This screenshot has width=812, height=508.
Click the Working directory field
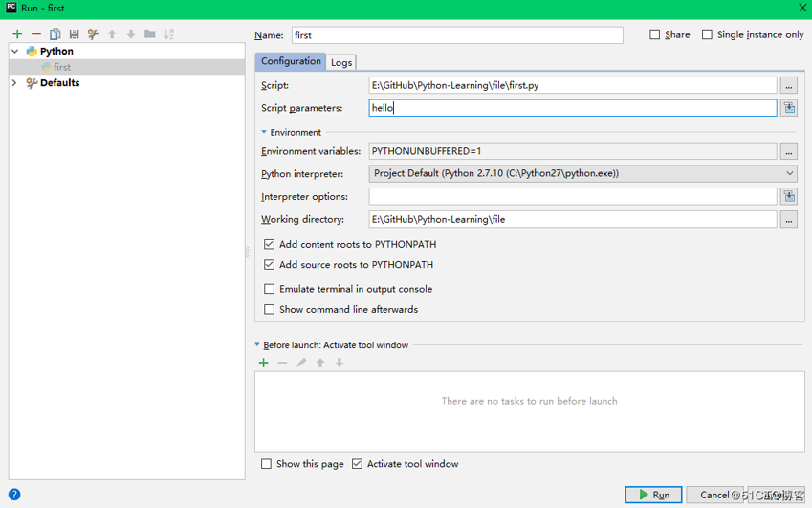[x=573, y=220]
